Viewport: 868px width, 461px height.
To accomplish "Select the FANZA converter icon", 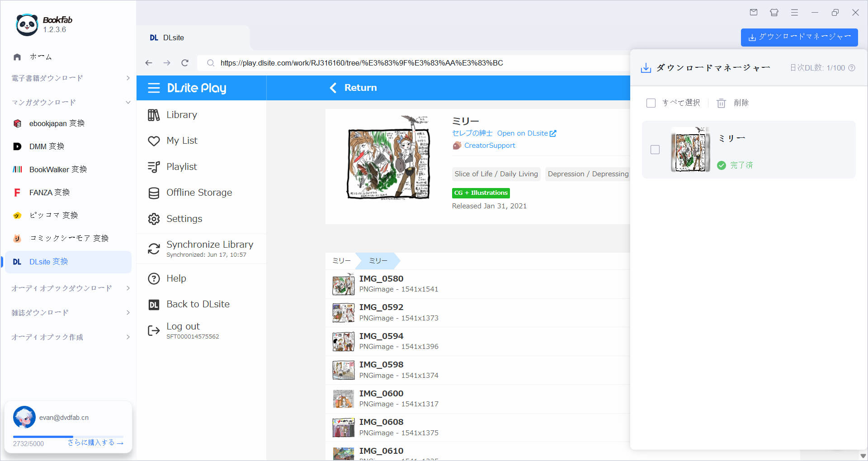I will click(17, 193).
